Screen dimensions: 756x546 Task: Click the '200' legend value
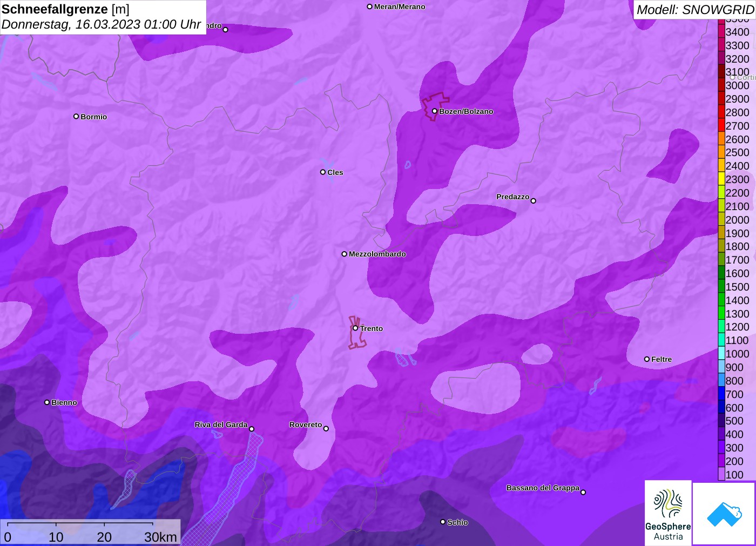pyautogui.click(x=734, y=461)
